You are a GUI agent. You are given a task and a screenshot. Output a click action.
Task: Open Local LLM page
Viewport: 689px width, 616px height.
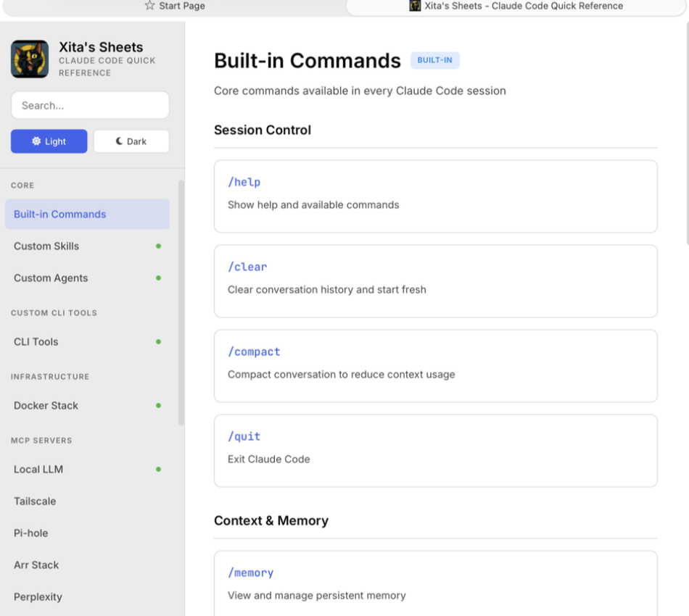tap(87, 470)
